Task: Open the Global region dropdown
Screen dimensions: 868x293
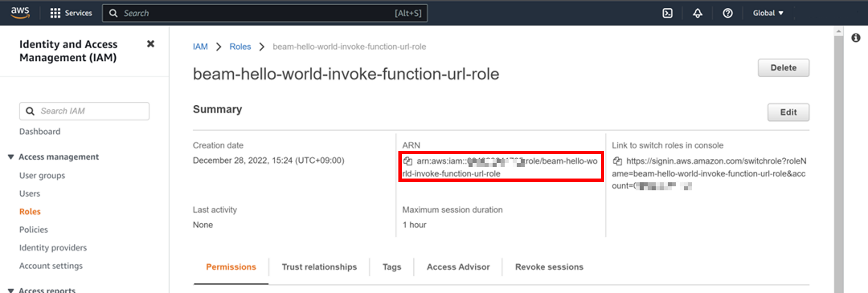Action: [768, 13]
